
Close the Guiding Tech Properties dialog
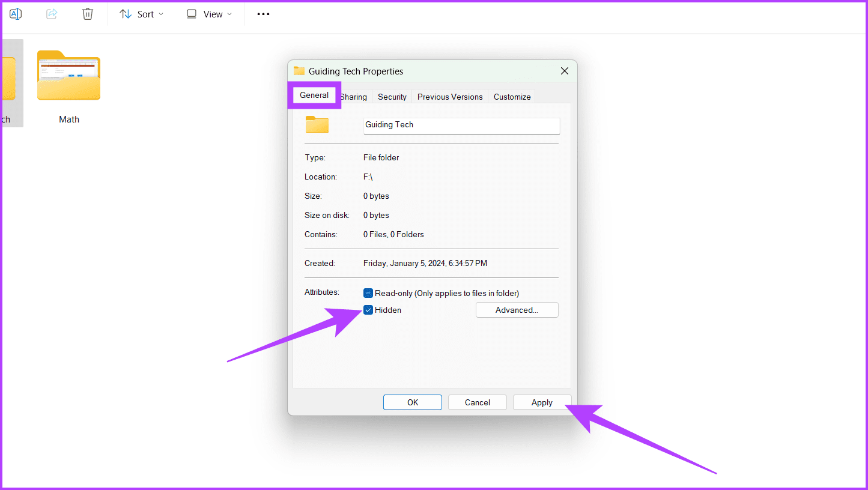point(565,71)
